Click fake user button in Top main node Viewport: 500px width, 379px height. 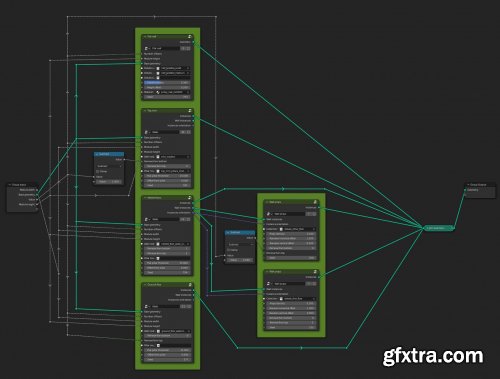(188, 132)
